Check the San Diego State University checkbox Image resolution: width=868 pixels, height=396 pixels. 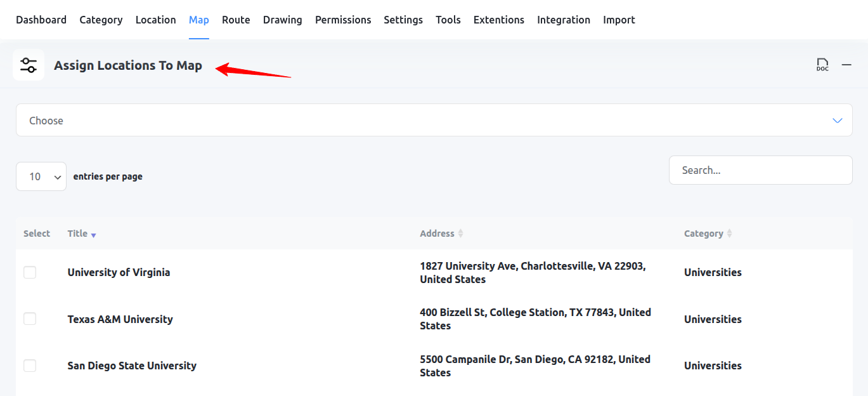coord(30,366)
